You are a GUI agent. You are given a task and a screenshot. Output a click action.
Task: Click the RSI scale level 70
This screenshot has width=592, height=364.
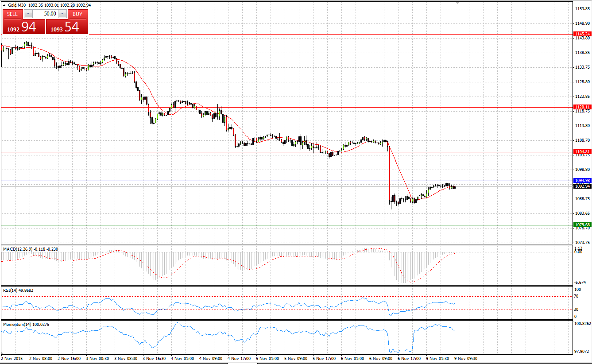point(577,296)
